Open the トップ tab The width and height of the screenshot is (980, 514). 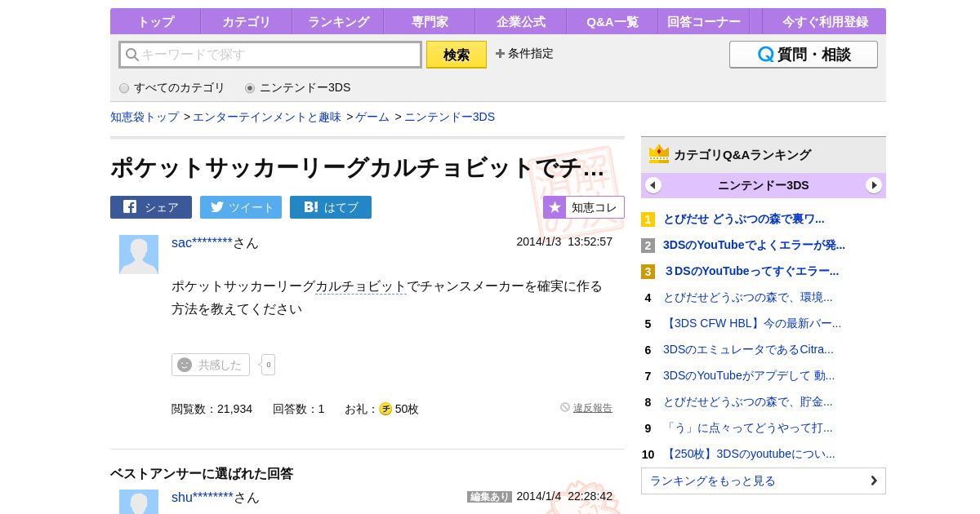[x=155, y=22]
